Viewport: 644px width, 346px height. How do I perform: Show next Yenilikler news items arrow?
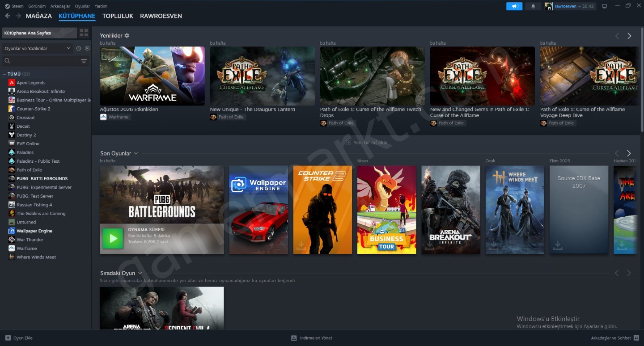(629, 36)
